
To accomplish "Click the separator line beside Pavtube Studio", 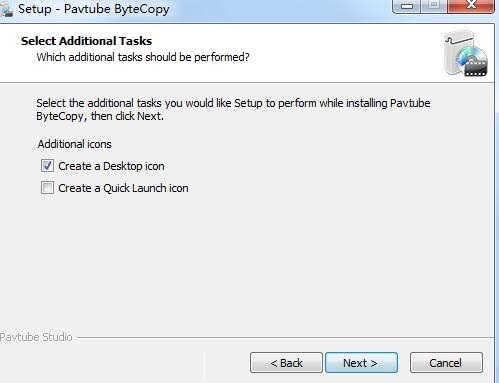I will click(285, 337).
